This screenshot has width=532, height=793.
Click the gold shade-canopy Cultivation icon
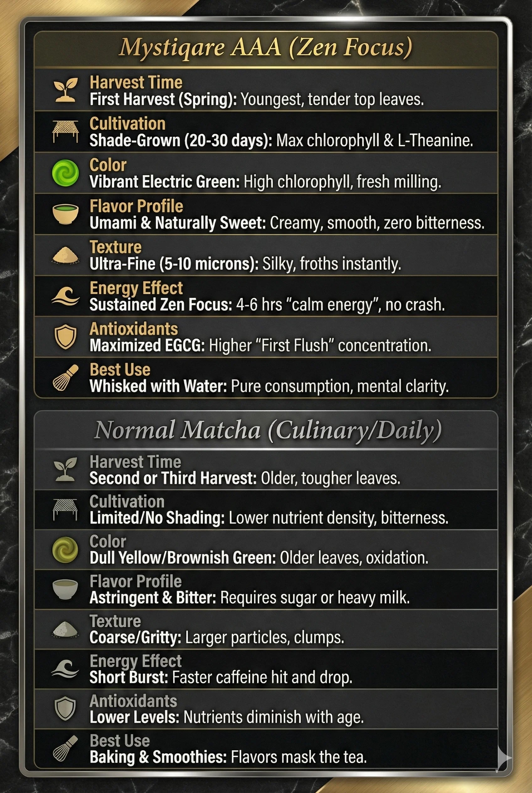click(66, 131)
